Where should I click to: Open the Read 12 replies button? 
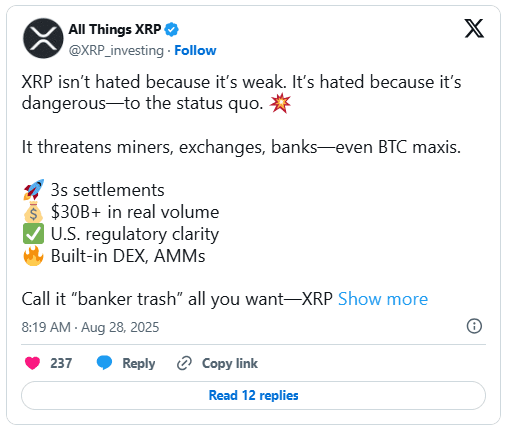point(253,395)
